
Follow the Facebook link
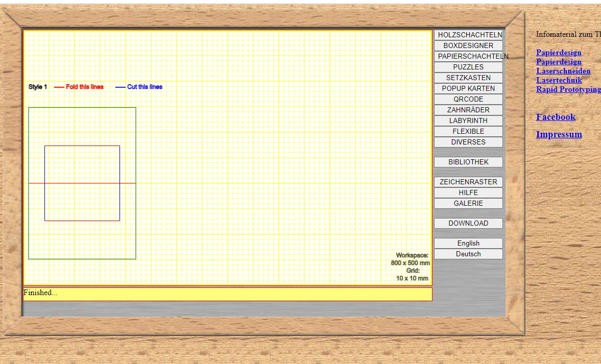click(x=556, y=117)
